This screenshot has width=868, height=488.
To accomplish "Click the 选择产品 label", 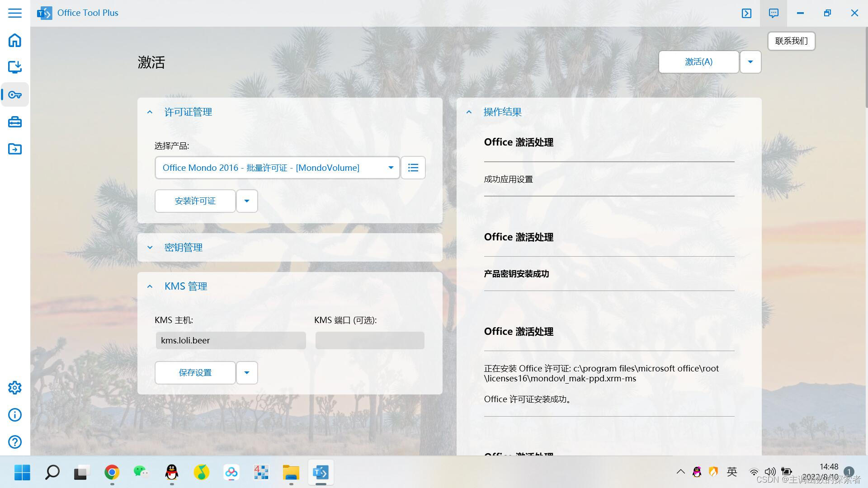I will coord(172,146).
